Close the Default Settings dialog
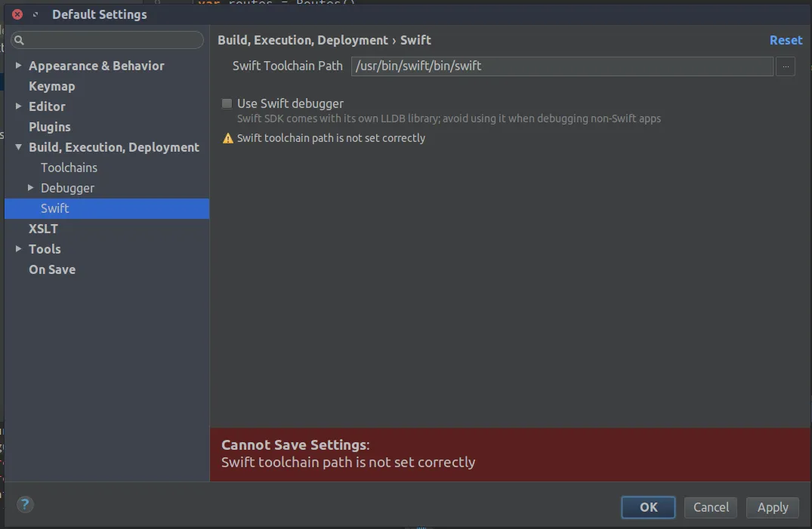Viewport: 812px width, 529px height. [x=17, y=14]
